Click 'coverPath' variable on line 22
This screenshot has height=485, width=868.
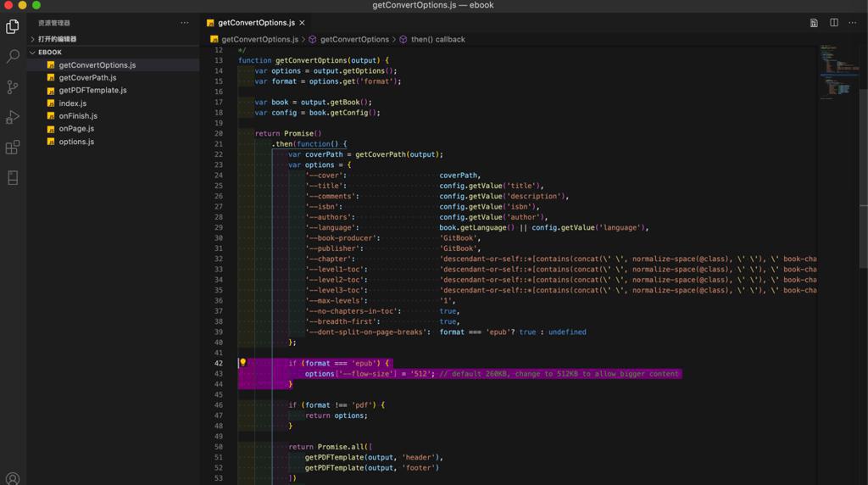point(324,154)
